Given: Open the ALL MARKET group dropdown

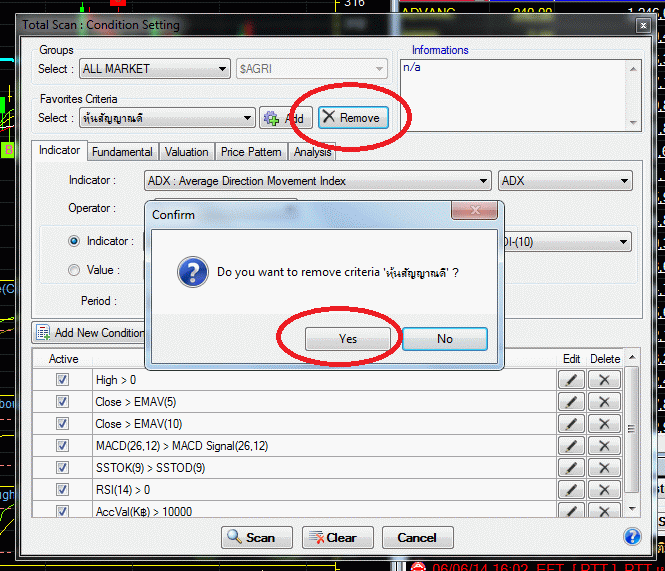Looking at the screenshot, I should click(155, 69).
